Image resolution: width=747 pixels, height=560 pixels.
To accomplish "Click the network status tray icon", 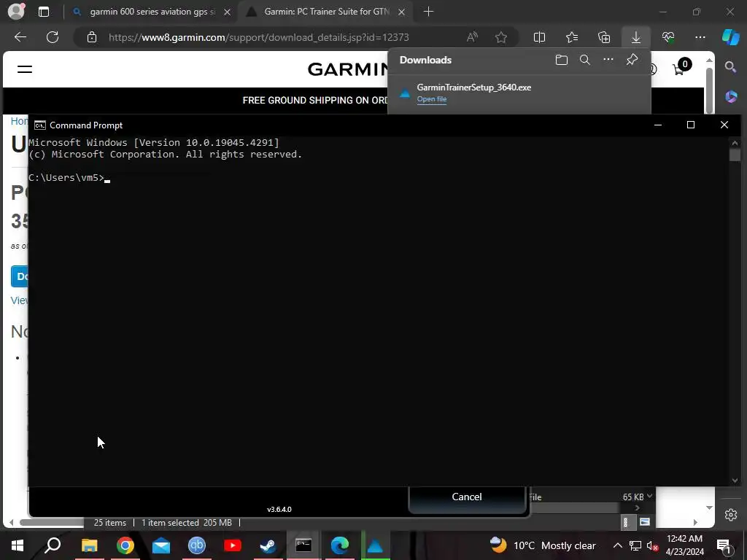I will coord(635,545).
